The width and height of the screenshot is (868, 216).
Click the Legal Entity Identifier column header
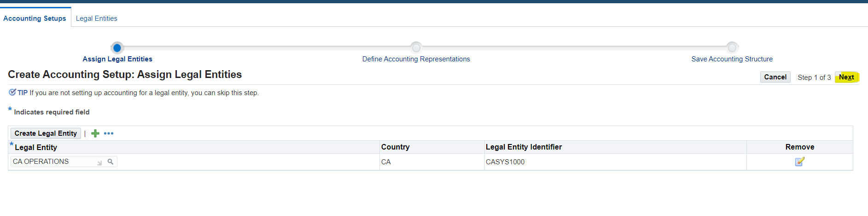[x=524, y=147]
